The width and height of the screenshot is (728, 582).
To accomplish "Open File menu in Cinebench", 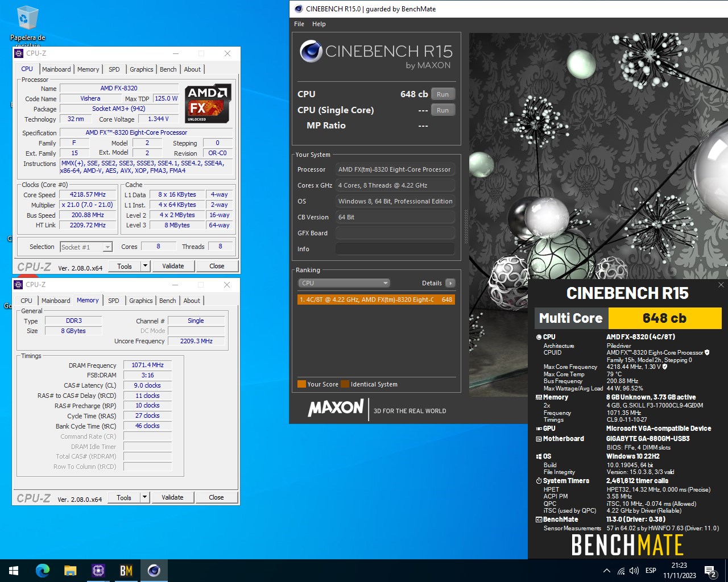I will 299,24.
